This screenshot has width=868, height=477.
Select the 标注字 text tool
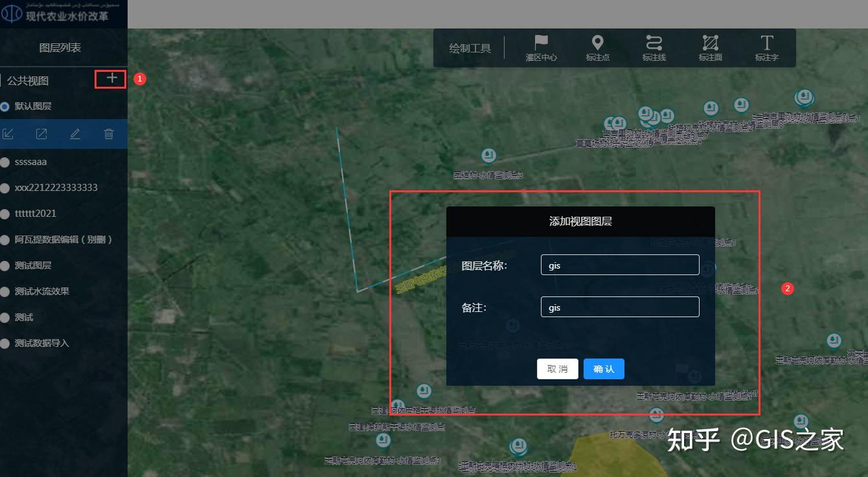(767, 49)
